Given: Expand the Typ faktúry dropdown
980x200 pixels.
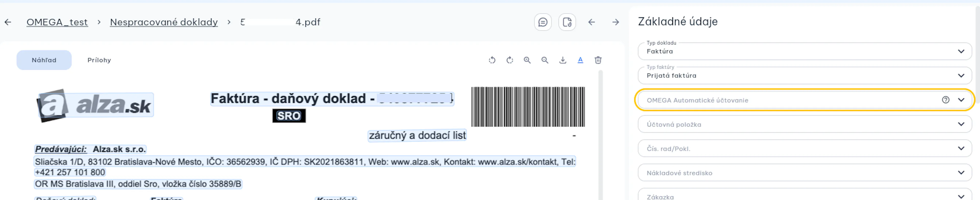Looking at the screenshot, I should [x=805, y=75].
